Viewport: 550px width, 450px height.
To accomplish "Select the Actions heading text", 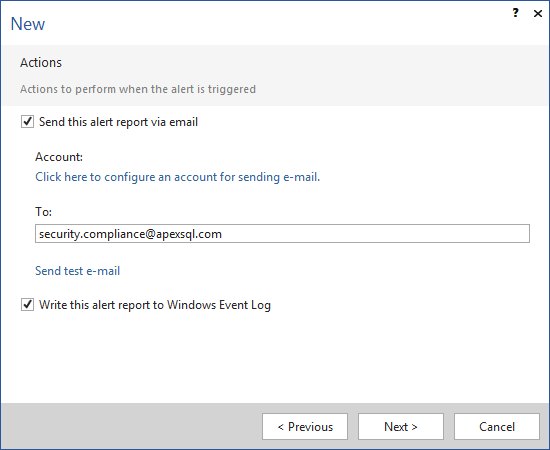I will pos(41,62).
